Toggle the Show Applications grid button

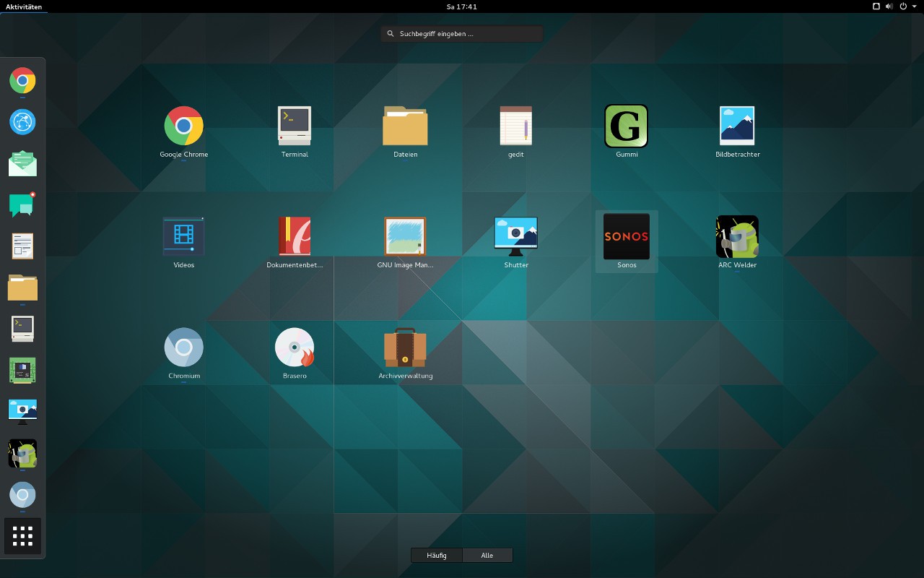(x=22, y=536)
